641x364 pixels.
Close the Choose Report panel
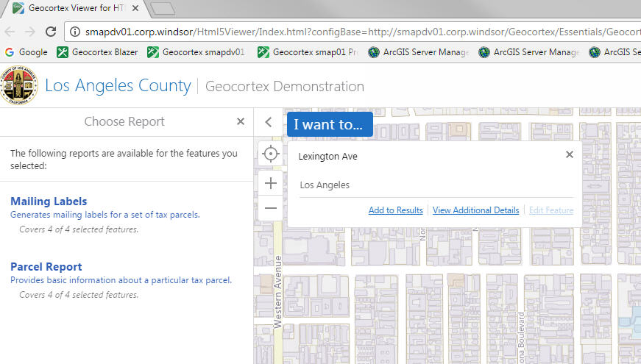pos(241,121)
